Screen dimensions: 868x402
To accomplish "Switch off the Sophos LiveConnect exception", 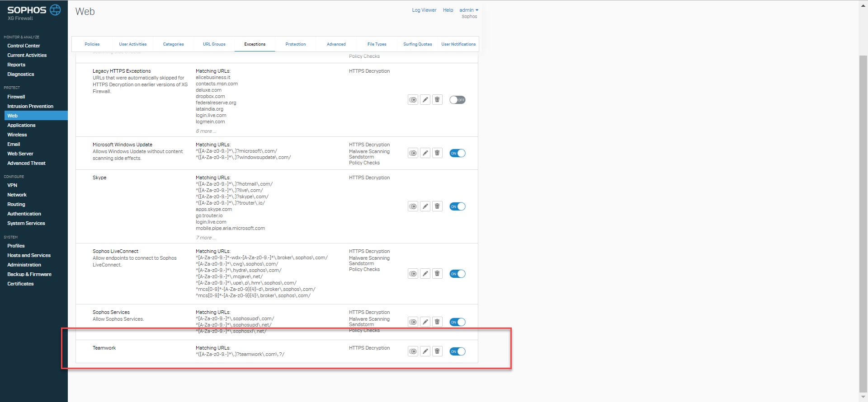I will pos(458,274).
